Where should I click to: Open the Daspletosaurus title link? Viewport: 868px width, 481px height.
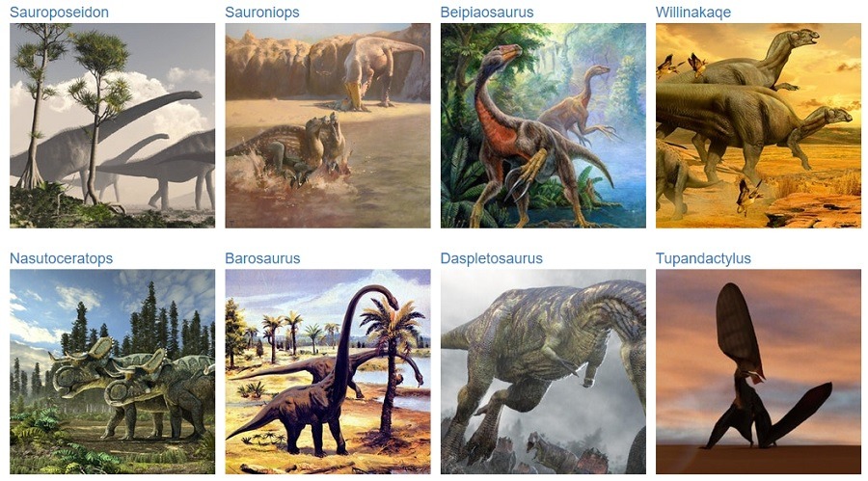tap(491, 258)
